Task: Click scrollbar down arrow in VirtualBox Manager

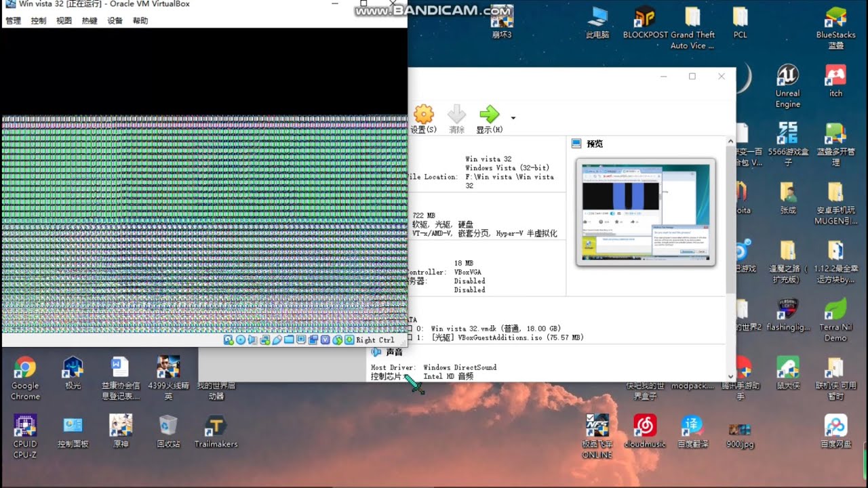Action: tap(730, 376)
